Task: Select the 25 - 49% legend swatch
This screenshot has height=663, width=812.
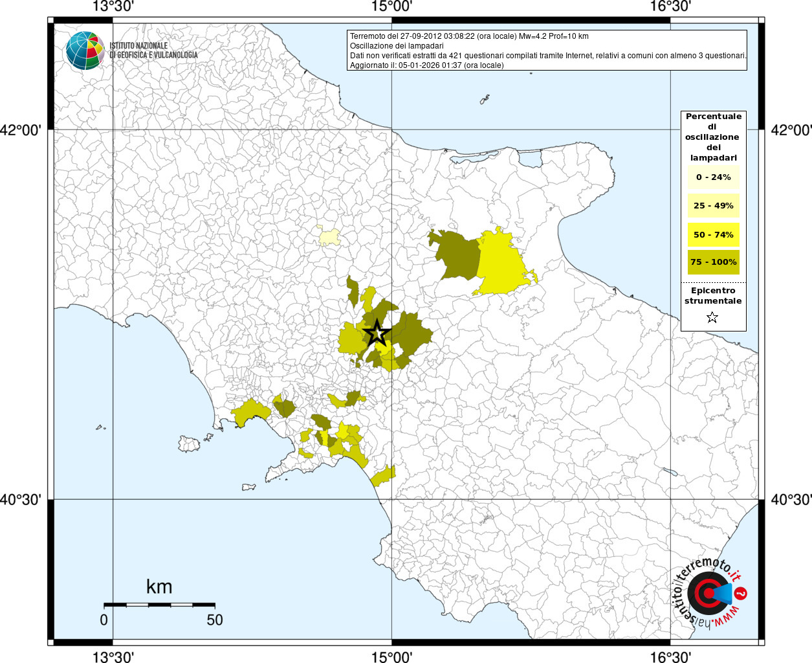Action: [x=713, y=206]
